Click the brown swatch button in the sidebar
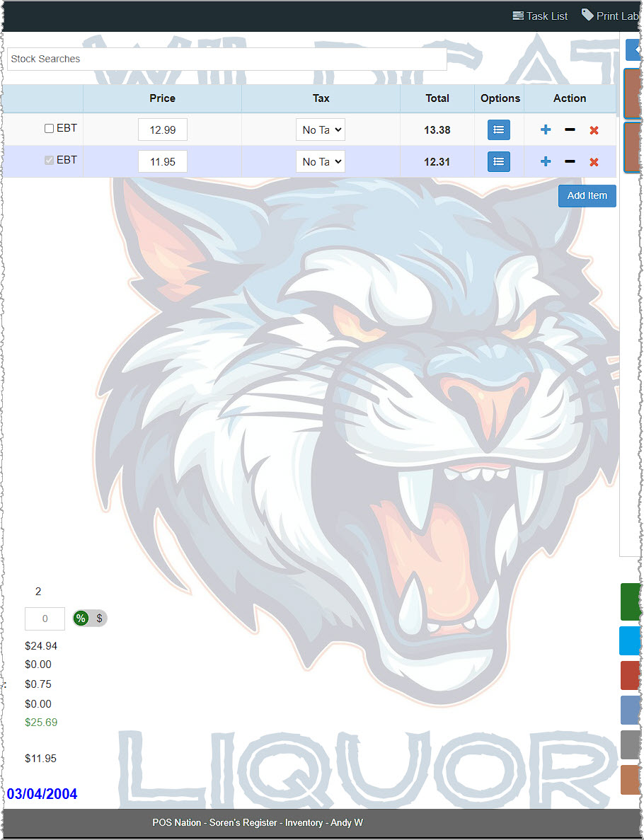Viewport: 644px width, 840px height. 631,779
